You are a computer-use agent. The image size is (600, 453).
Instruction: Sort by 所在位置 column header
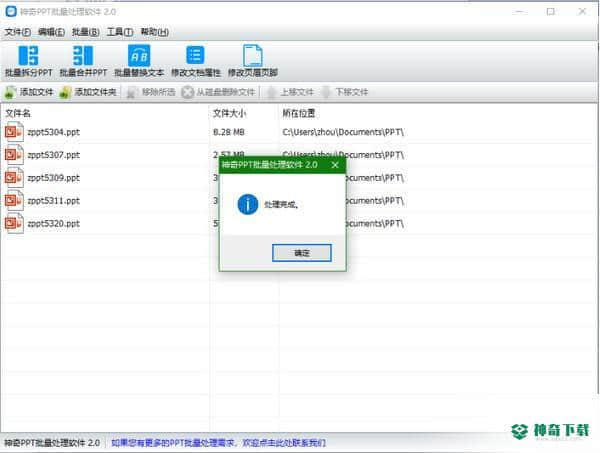[x=298, y=113]
